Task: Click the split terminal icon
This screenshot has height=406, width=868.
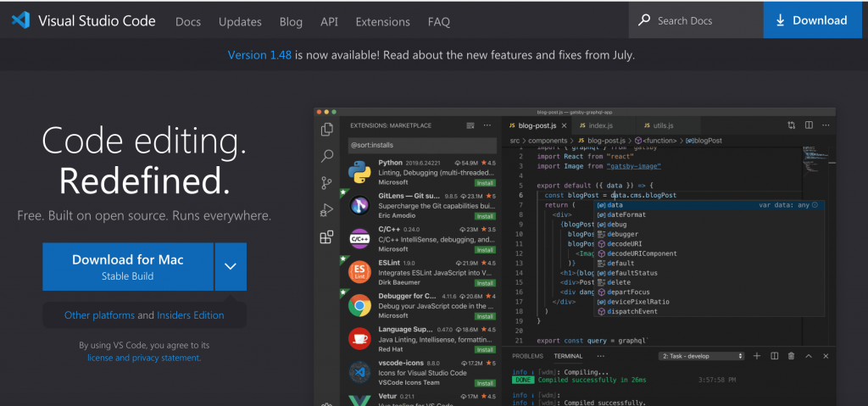Action: pos(775,356)
